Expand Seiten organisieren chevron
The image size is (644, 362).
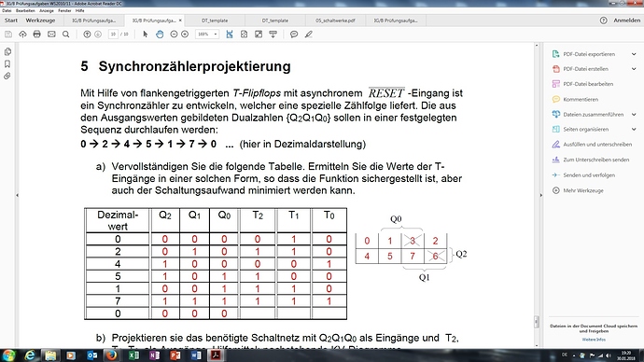point(634,130)
